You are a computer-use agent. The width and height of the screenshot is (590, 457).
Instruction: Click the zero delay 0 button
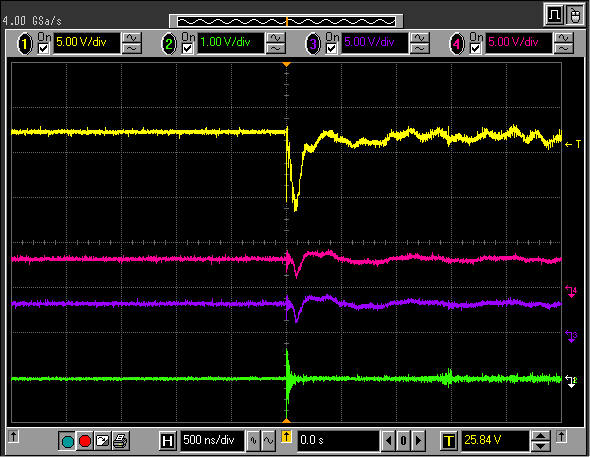(403, 440)
